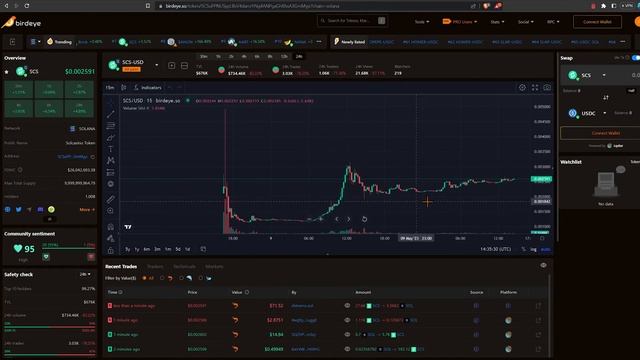Open chart candle style icon beside 15m

coord(124,87)
